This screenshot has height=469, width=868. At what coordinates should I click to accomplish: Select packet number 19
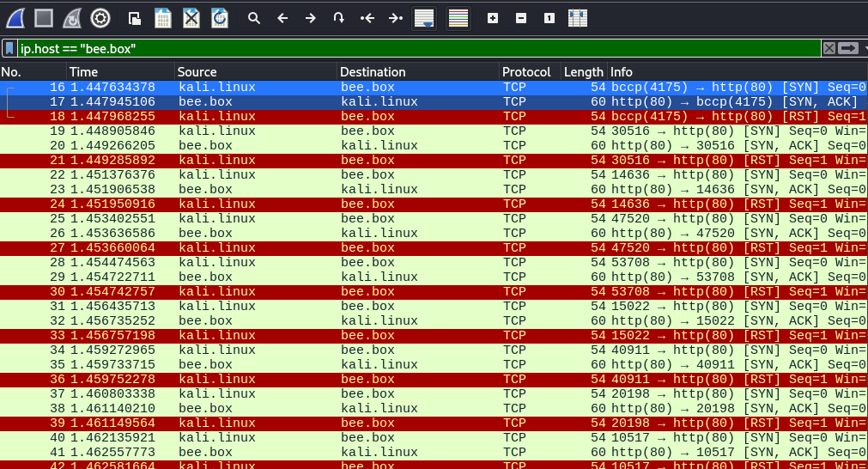click(x=434, y=131)
